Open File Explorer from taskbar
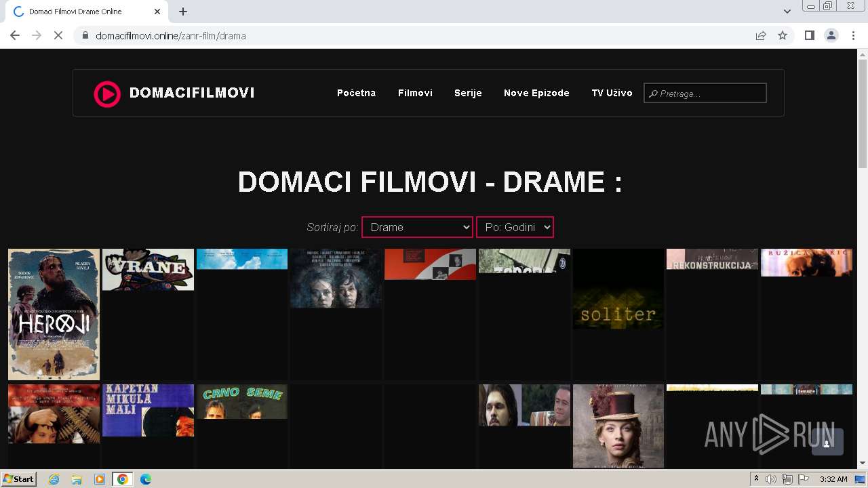 77,479
